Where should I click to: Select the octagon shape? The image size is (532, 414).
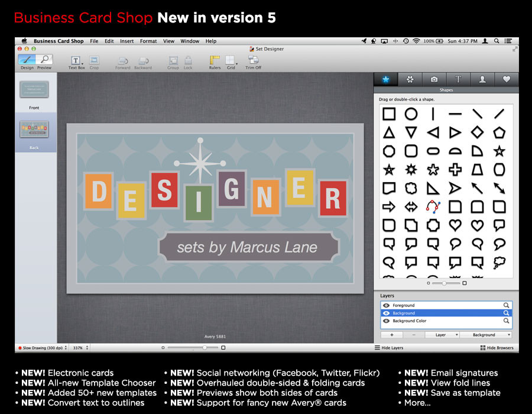pyautogui.click(x=389, y=151)
